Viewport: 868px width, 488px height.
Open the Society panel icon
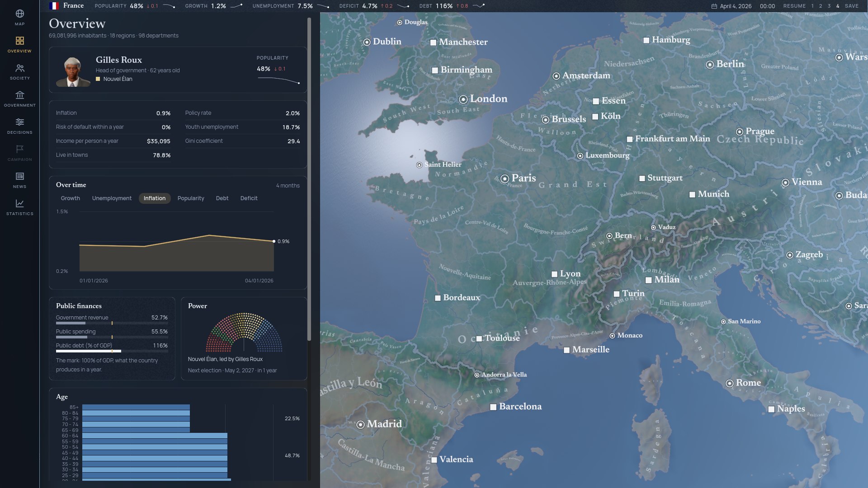click(x=19, y=68)
